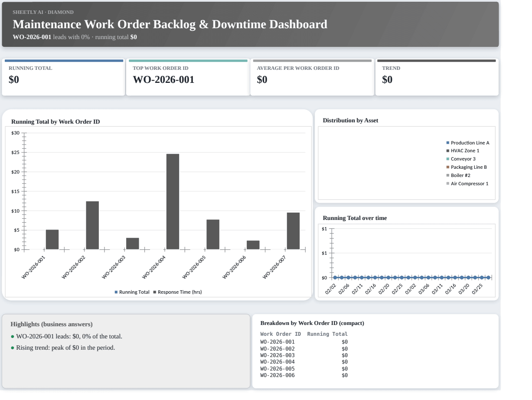Select the WO-2026-001 row in breakdown table
This screenshot has width=532, height=400.
point(304,342)
